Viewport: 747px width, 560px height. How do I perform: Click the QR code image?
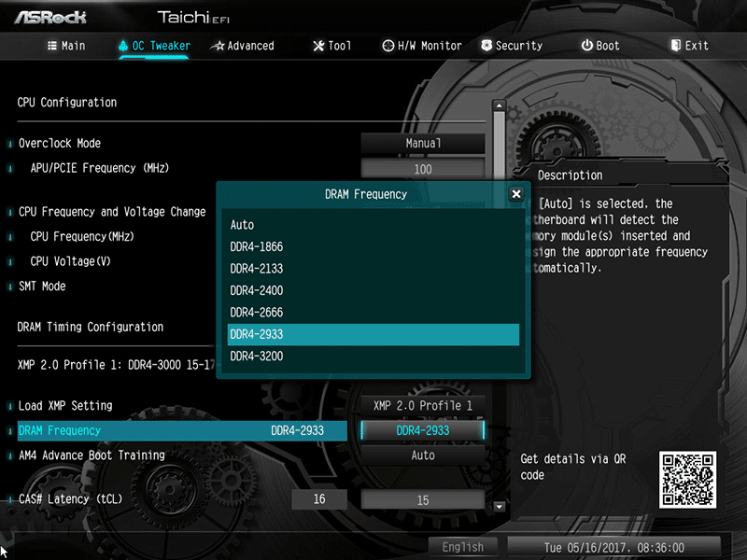(x=687, y=480)
